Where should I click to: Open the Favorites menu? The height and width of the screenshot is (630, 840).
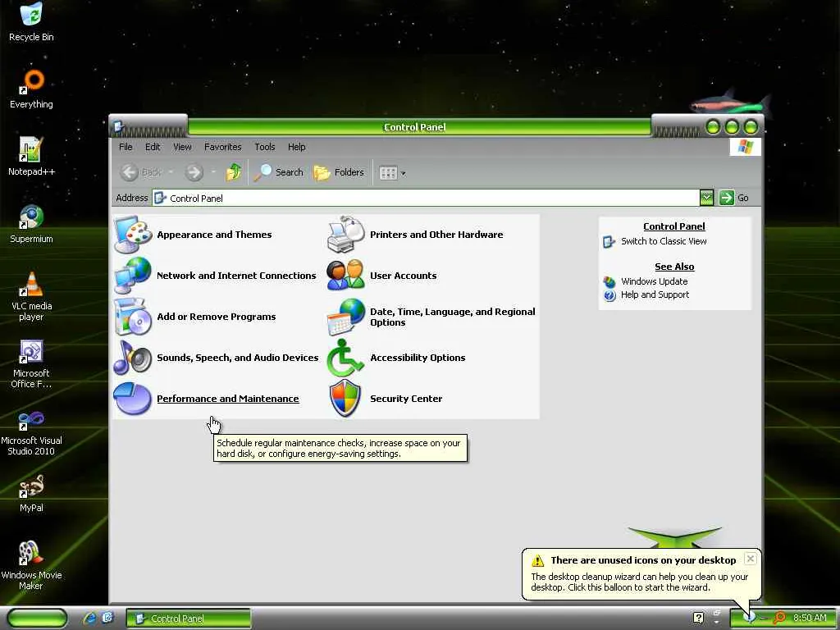223,147
